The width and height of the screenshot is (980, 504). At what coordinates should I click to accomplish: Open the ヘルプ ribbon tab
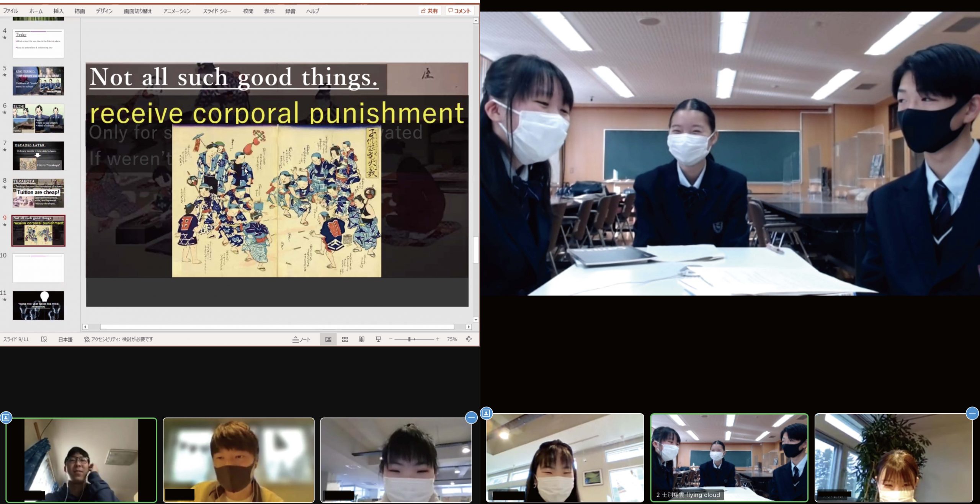tap(312, 11)
